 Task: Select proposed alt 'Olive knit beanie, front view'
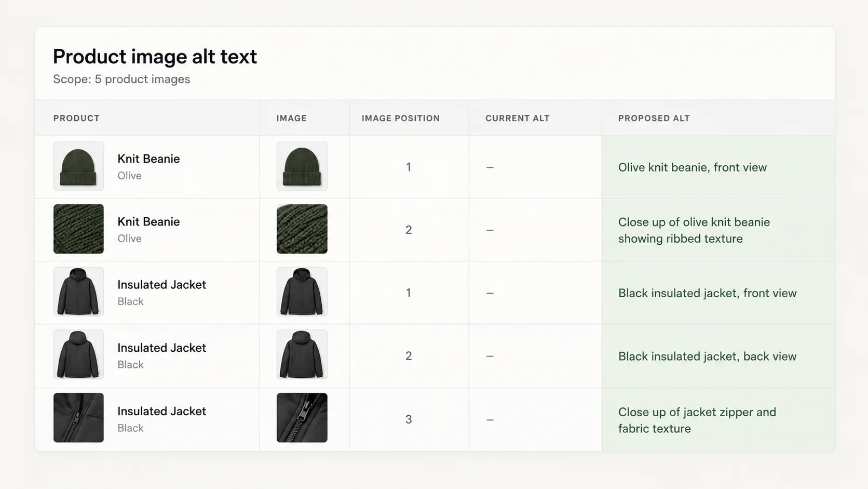(x=693, y=167)
